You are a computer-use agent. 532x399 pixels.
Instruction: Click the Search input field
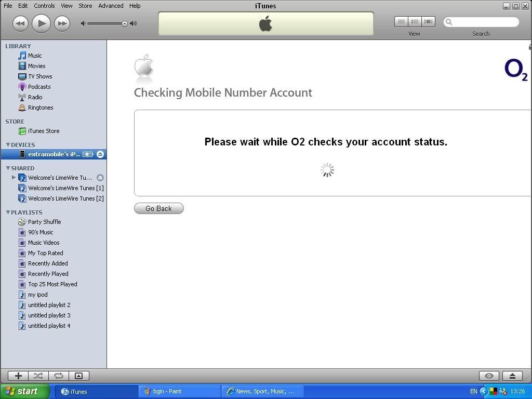click(x=481, y=22)
